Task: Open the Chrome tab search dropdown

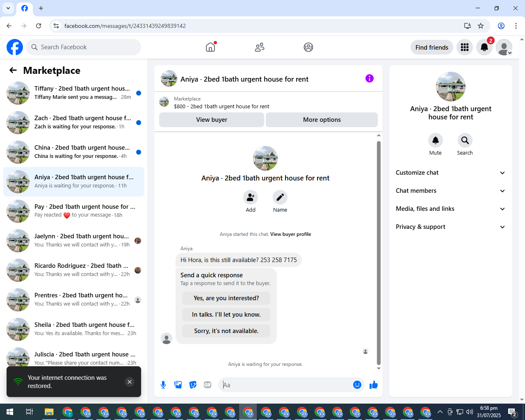Action: tap(8, 8)
